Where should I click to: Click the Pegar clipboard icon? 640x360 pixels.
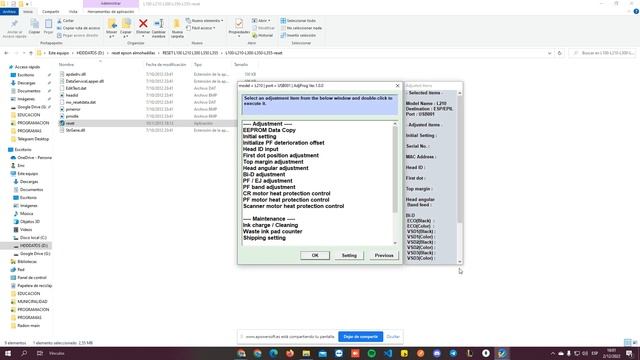coord(48,24)
